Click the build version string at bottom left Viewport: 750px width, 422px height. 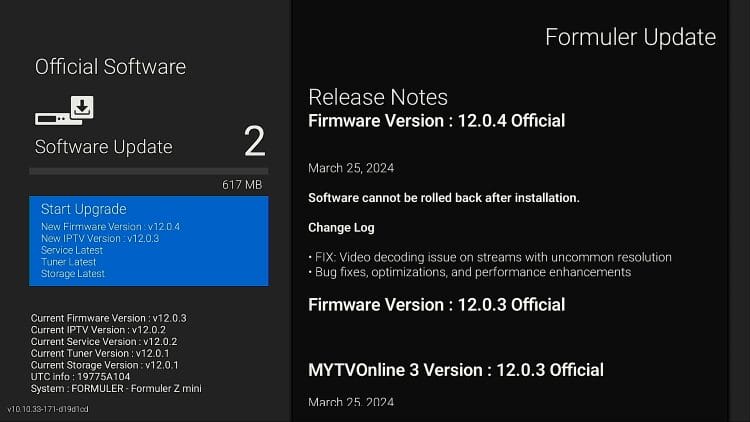(48, 409)
